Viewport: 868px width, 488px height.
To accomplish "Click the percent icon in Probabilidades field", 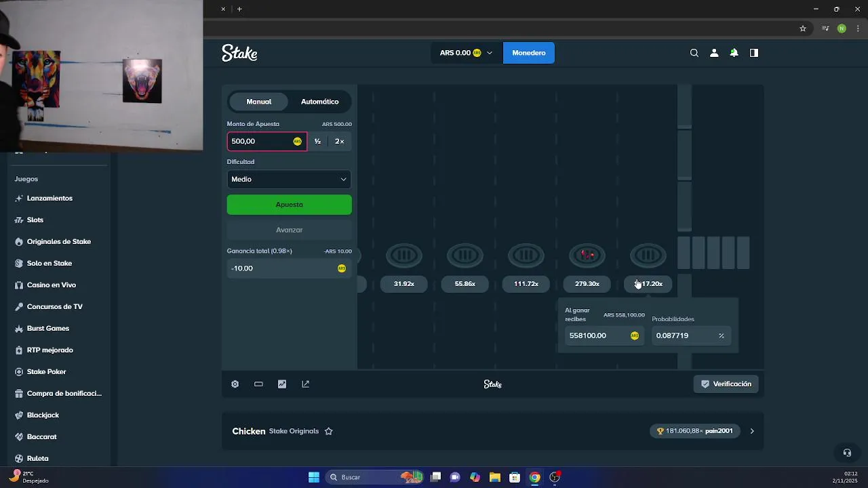I will (721, 335).
